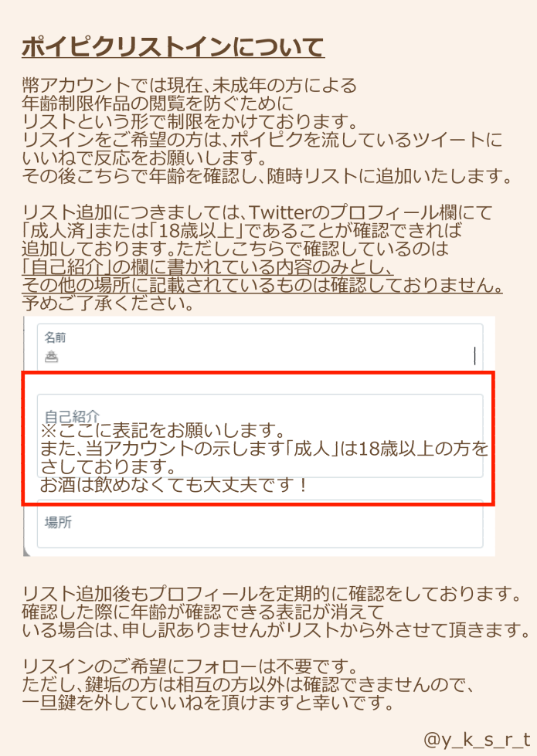The width and height of the screenshot is (537, 756).
Task: Click inside the 場所 location field
Action: click(x=260, y=524)
